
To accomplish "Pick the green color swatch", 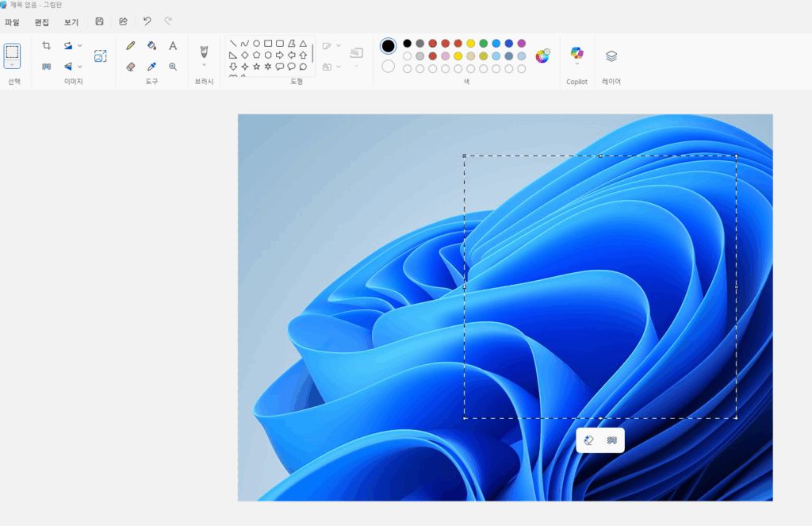I will click(483, 44).
